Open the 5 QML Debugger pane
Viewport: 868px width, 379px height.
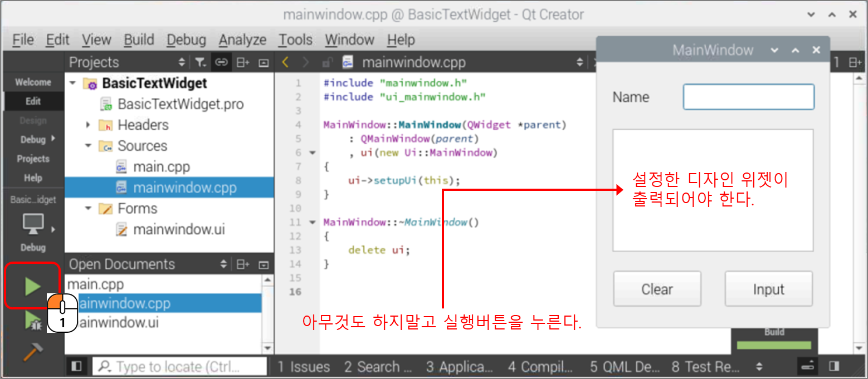pyautogui.click(x=625, y=367)
